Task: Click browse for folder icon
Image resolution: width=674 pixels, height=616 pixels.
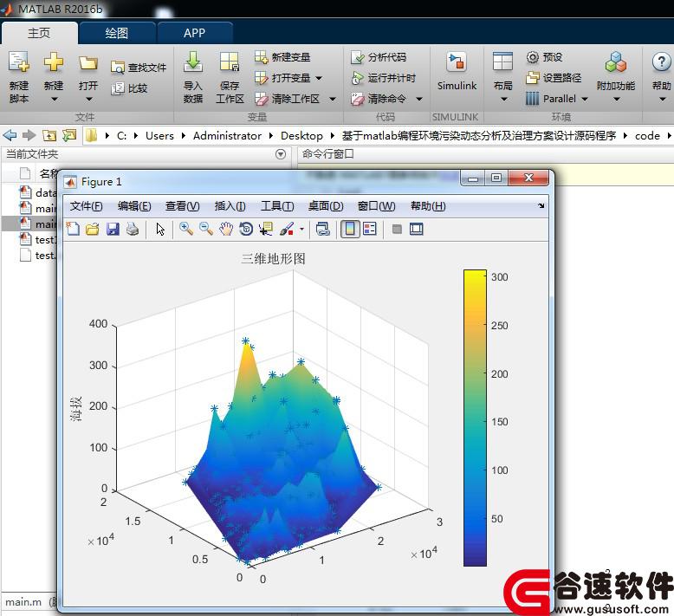Action: (x=68, y=136)
